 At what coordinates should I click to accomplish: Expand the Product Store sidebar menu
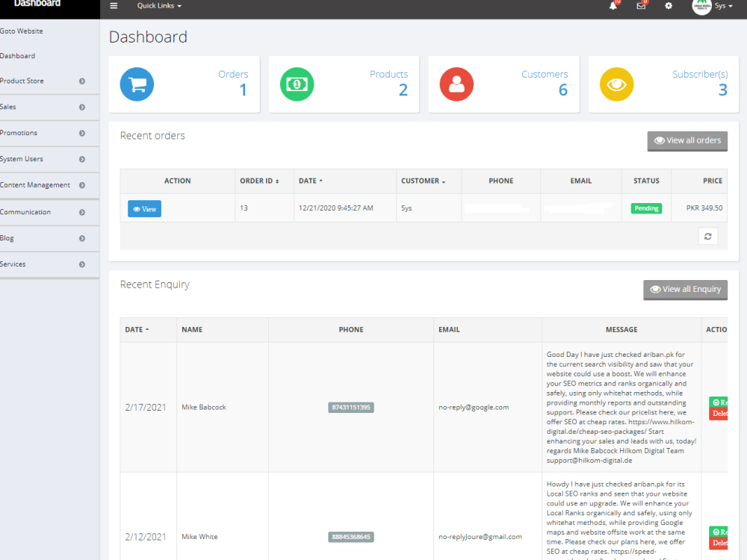click(x=41, y=81)
